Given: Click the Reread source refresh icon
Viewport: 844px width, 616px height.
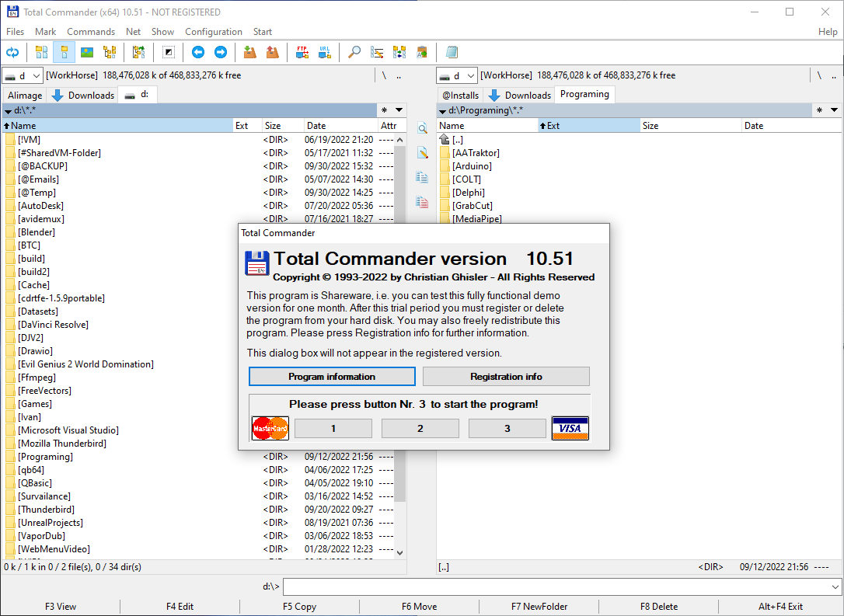Looking at the screenshot, I should (x=12, y=52).
